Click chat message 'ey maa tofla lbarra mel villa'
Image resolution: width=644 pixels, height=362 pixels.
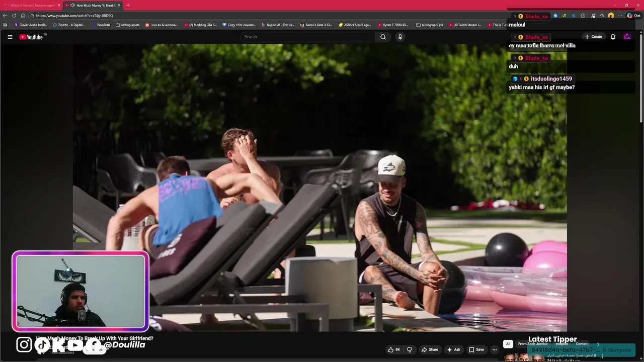point(542,46)
